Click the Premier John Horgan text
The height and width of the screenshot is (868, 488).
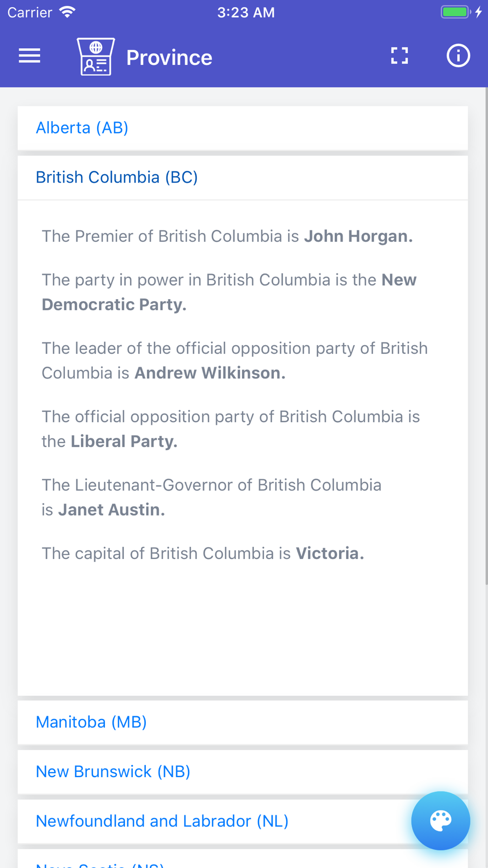click(227, 236)
